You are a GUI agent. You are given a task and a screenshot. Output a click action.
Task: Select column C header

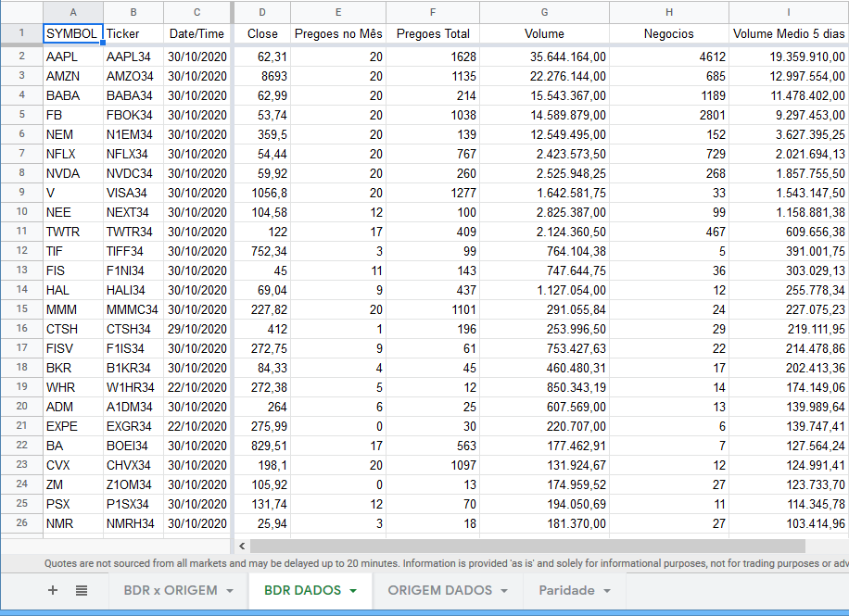pos(197,12)
